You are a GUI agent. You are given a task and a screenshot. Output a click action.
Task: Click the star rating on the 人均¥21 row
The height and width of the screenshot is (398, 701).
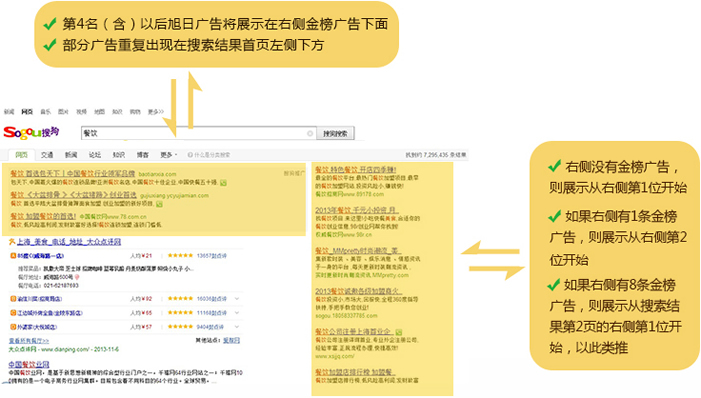click(x=180, y=256)
